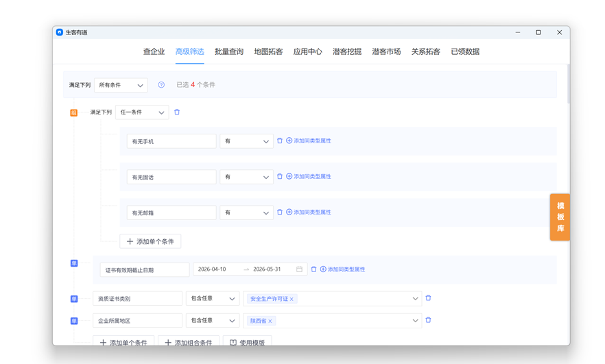The width and height of the screenshot is (605, 364).
Task: Delete the 有无邮箱 condition row
Action: pos(280,212)
